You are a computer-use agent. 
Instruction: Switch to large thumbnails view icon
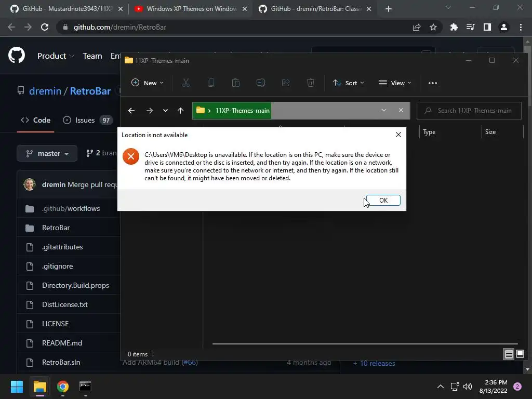coord(520,354)
